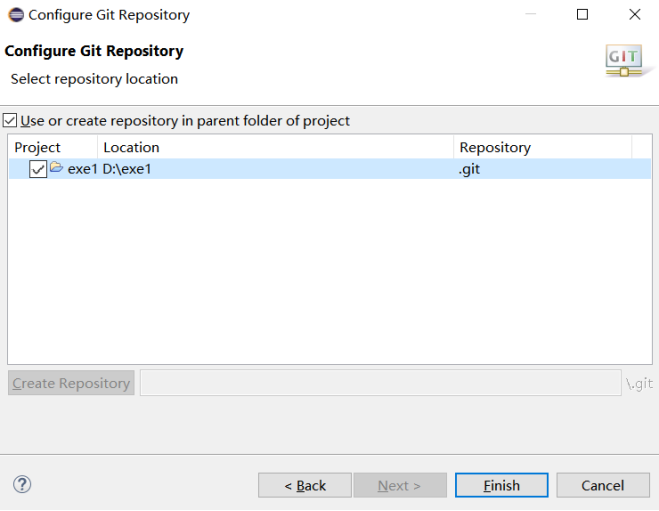Click the Finish button
The width and height of the screenshot is (659, 511).
[x=501, y=485]
